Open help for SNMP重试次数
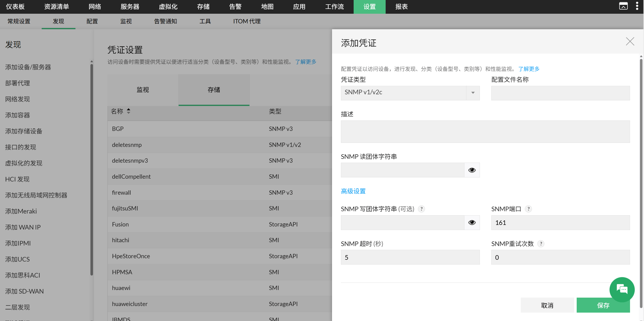This screenshot has height=321, width=644. click(541, 244)
